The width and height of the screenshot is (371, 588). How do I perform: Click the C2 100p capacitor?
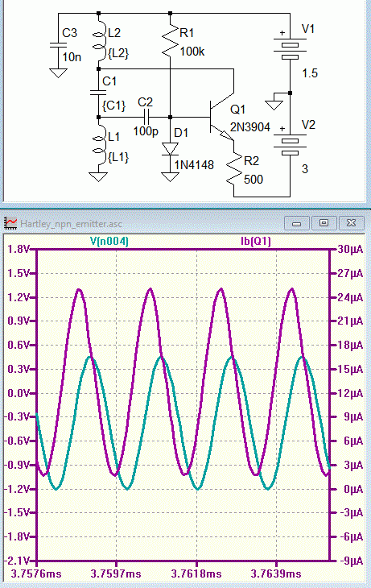coord(146,118)
